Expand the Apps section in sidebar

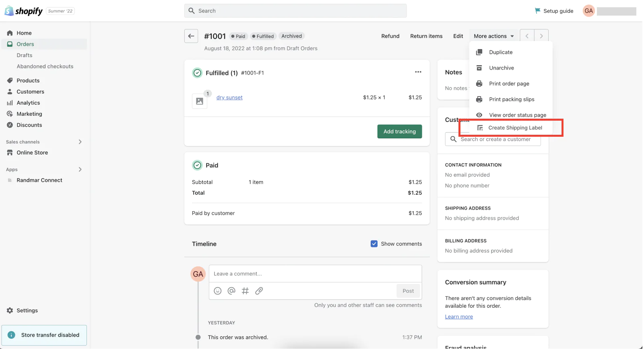pos(80,170)
